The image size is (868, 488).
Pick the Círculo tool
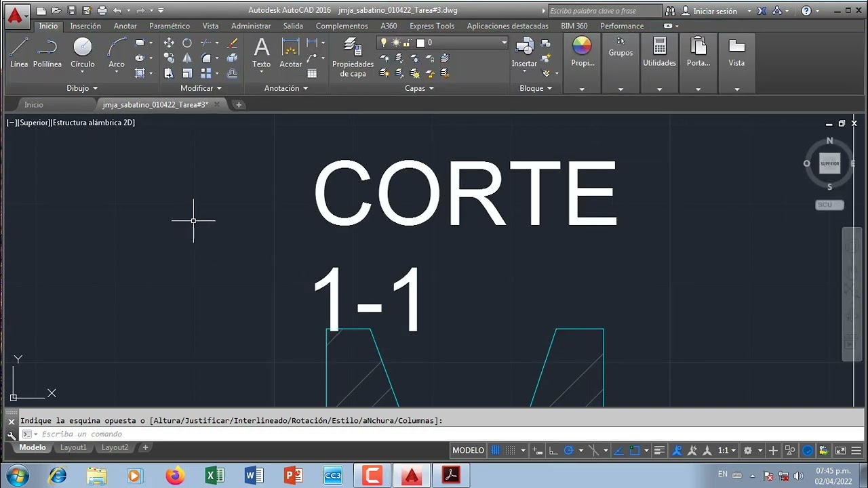[x=83, y=53]
